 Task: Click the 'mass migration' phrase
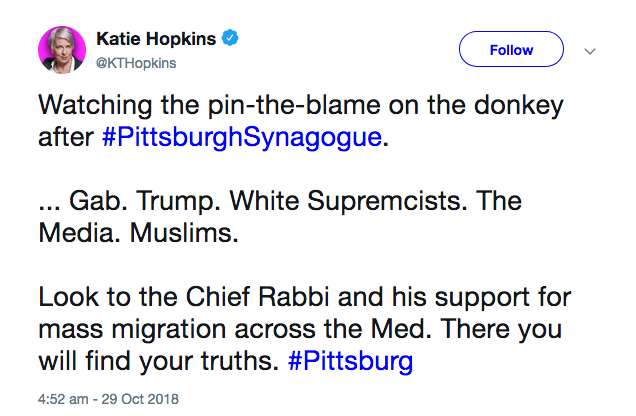132,329
